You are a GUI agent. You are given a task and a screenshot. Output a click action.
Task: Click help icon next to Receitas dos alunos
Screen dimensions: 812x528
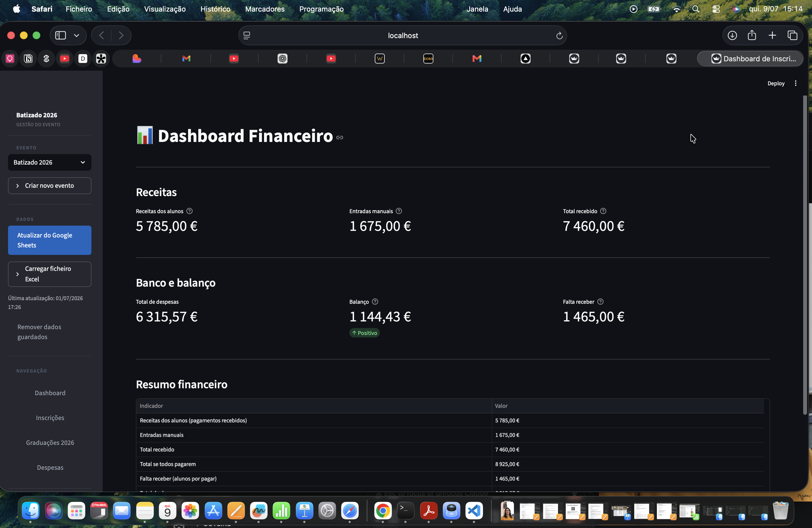tap(189, 211)
